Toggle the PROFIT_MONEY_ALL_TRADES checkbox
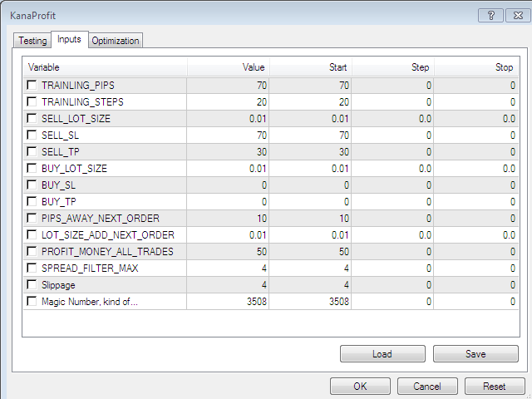This screenshot has width=532, height=399. point(32,251)
